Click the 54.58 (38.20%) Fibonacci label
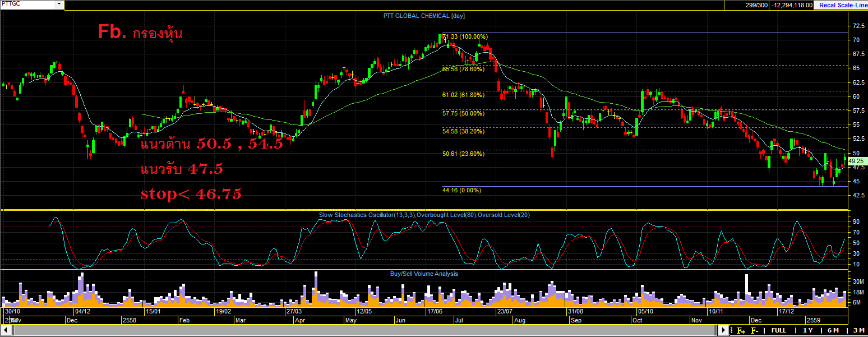 coord(463,131)
